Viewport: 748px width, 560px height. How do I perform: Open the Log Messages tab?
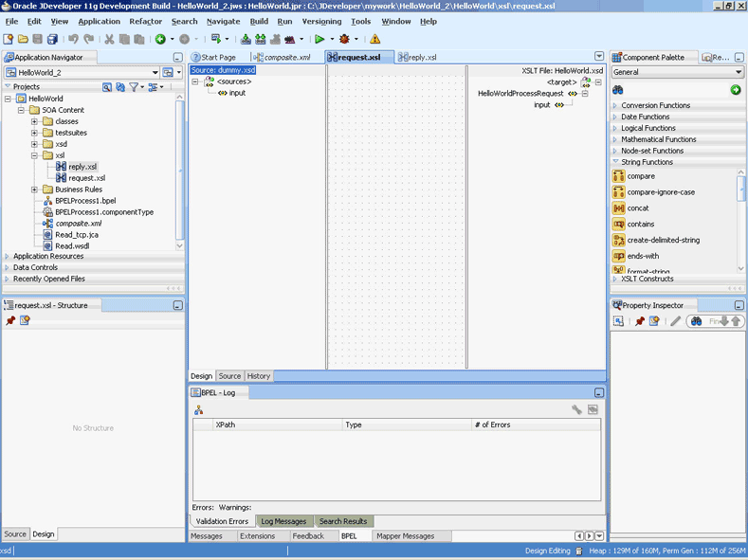point(283,521)
